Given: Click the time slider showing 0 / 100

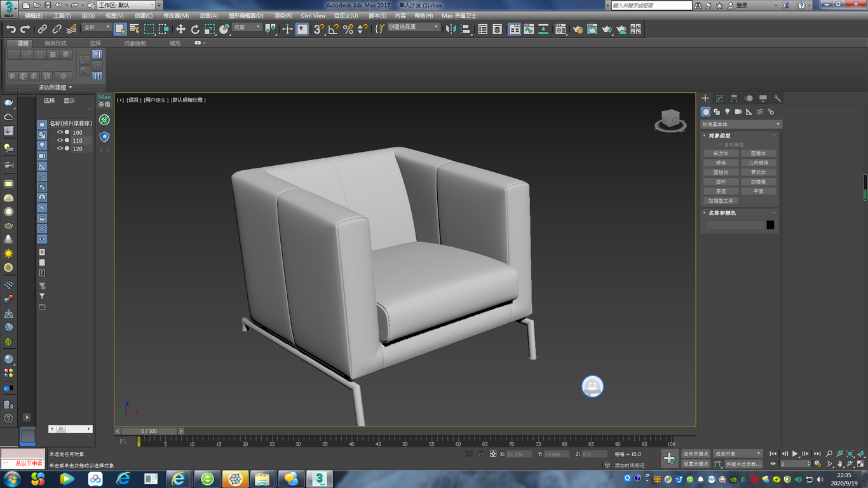Looking at the screenshot, I should [149, 431].
